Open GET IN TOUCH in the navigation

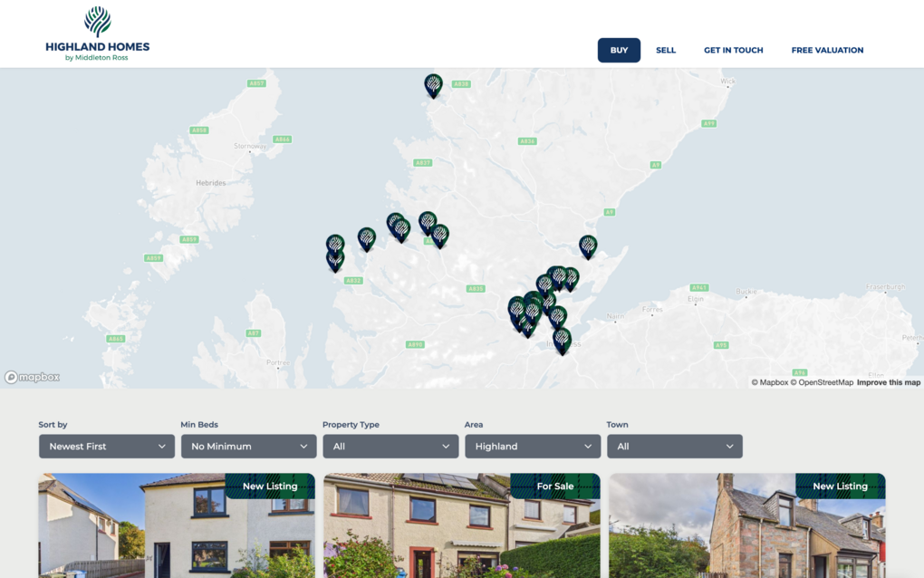[x=733, y=50]
